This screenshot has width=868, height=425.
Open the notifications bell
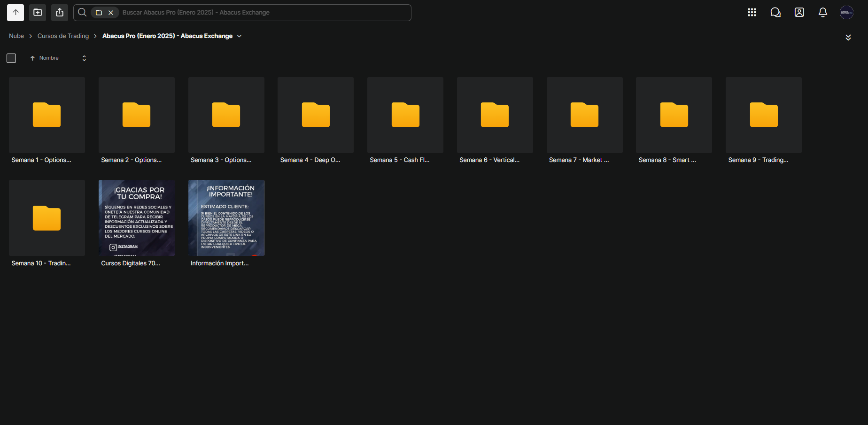pos(822,13)
